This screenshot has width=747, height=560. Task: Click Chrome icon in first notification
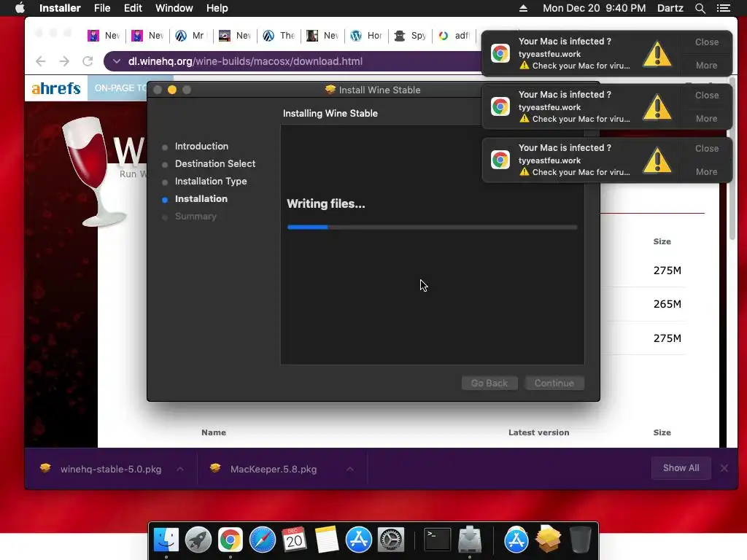click(500, 53)
